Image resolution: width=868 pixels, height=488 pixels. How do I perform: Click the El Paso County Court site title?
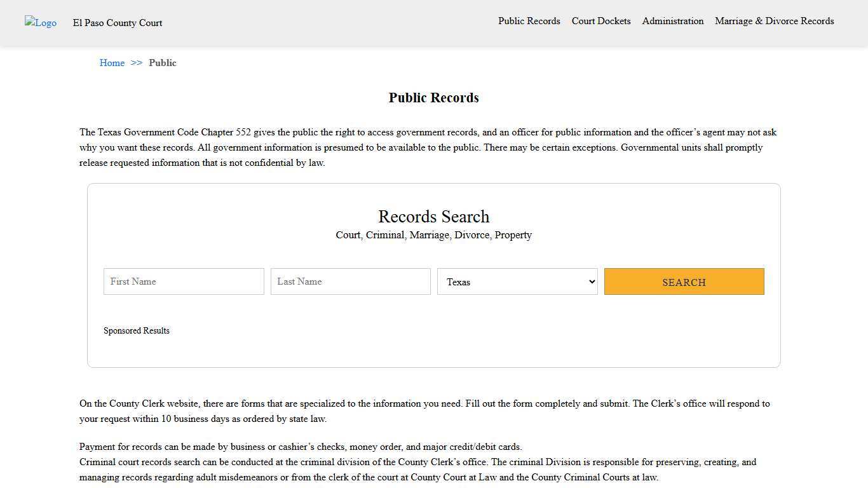click(x=117, y=23)
